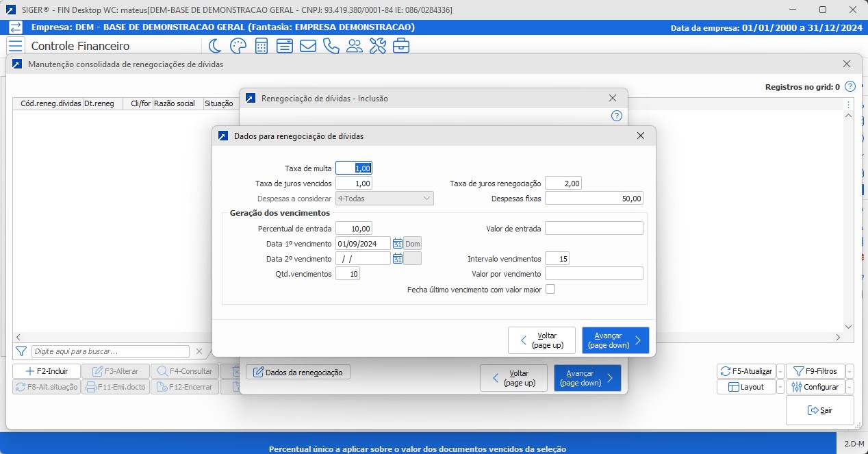Open the calculator icon in toolbar

261,46
